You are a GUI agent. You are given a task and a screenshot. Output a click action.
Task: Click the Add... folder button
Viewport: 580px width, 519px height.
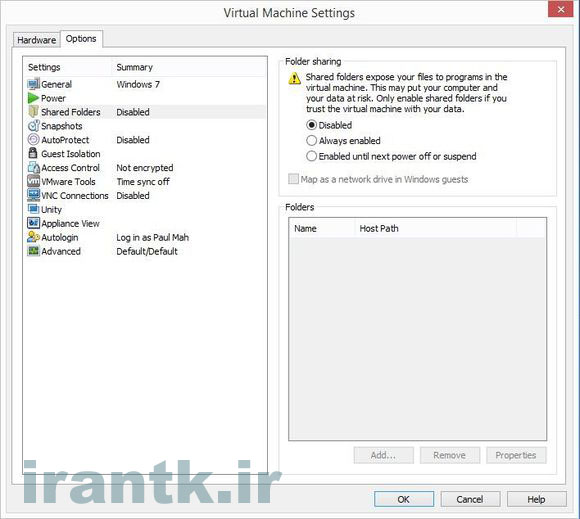point(384,455)
